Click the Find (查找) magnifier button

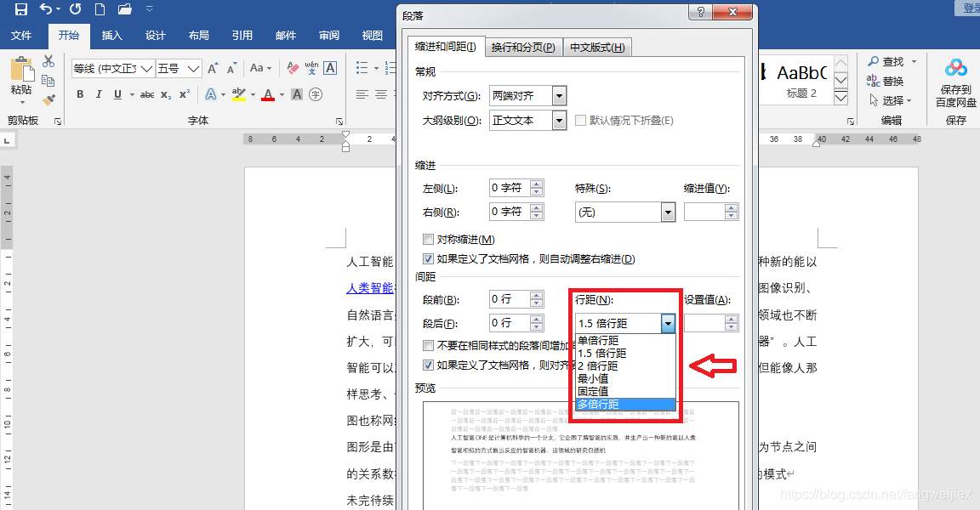click(x=886, y=61)
